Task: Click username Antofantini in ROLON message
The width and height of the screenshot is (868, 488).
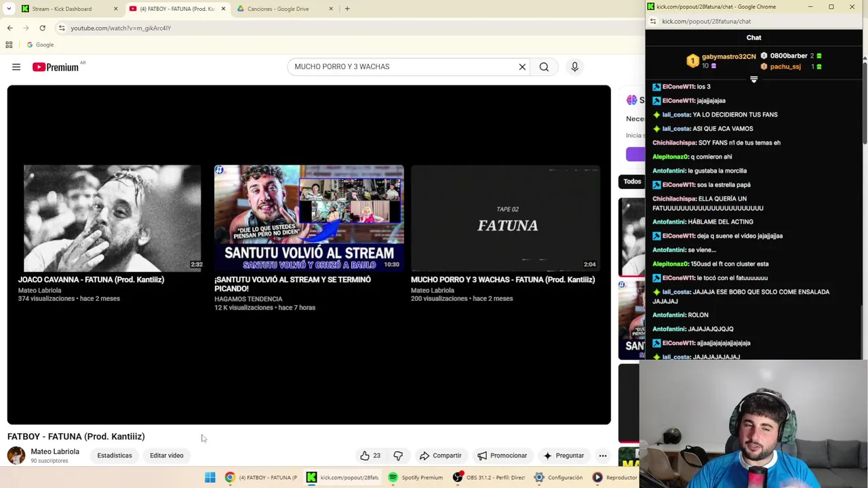Action: pyautogui.click(x=669, y=315)
